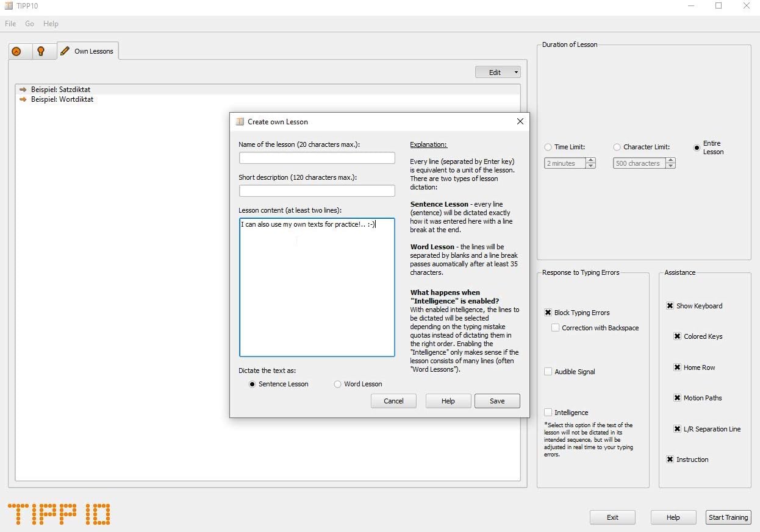Click arrow icon beside Beispiel: Wortdiktat

[23, 99]
